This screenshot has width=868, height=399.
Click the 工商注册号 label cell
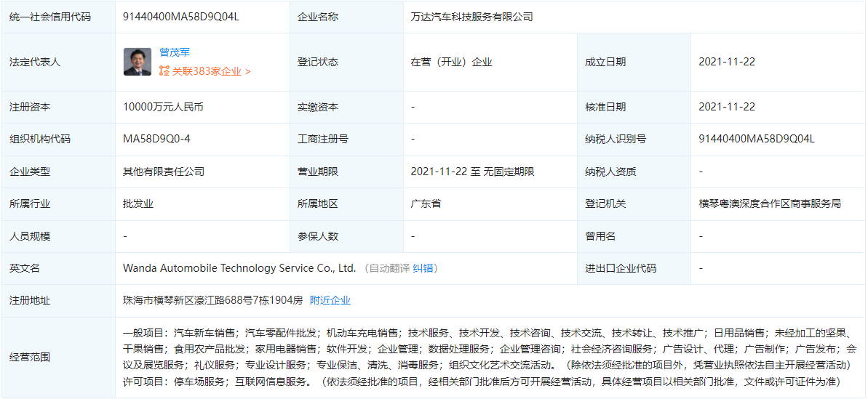tap(346, 140)
